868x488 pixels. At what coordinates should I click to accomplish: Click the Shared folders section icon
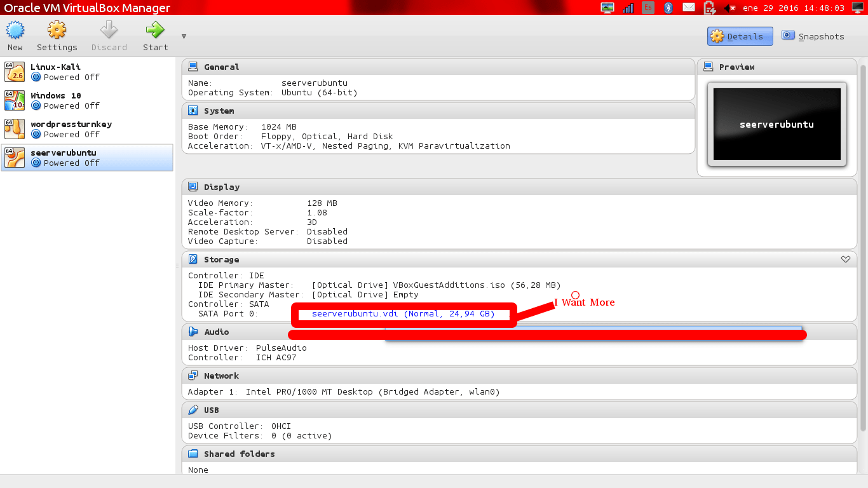193,453
